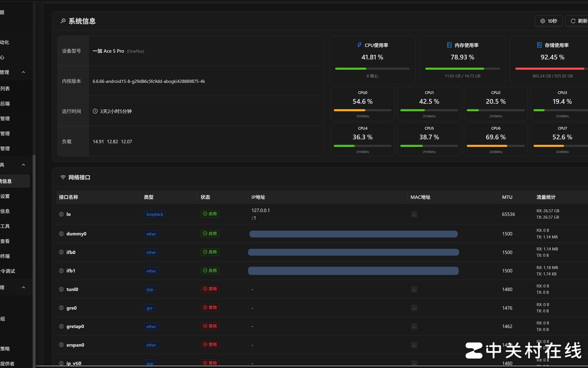
Task: Open the 设置 sidebar menu item
Action: pos(5,196)
